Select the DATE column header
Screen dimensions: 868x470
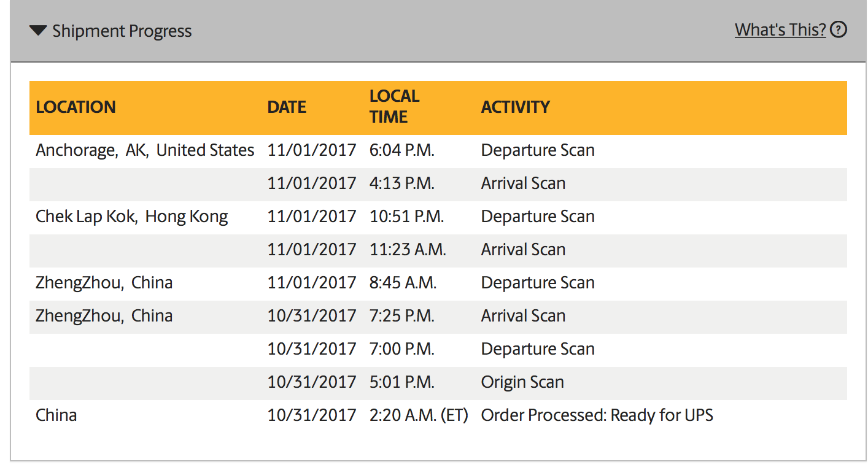[287, 107]
